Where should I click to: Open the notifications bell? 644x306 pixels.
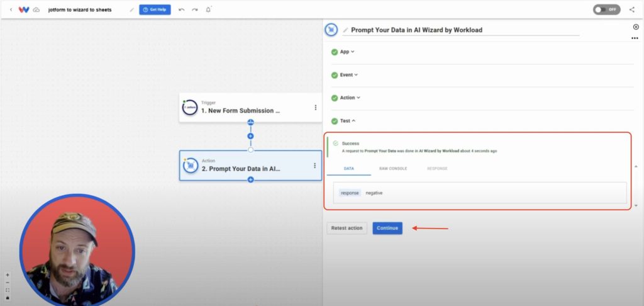click(209, 9)
